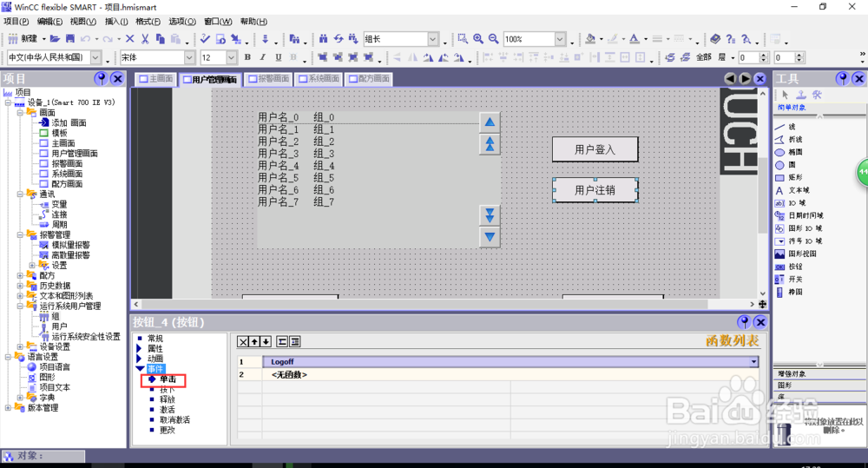Click the user view scroll up arrow

coord(490,122)
